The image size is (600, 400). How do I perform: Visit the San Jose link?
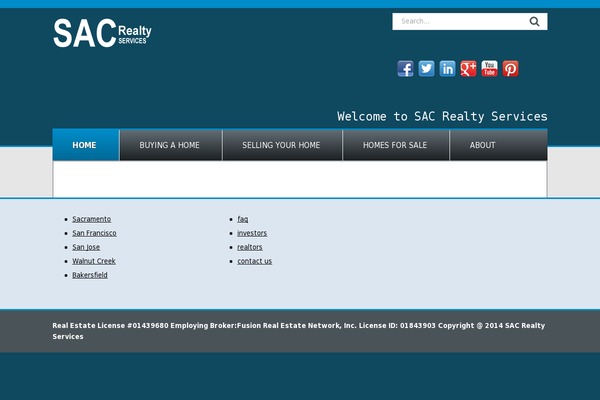86,247
